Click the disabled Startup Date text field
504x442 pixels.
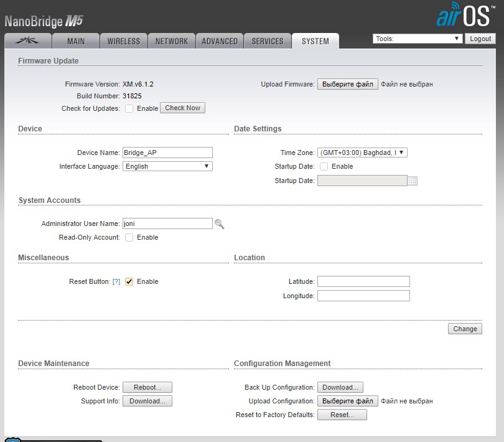362,181
